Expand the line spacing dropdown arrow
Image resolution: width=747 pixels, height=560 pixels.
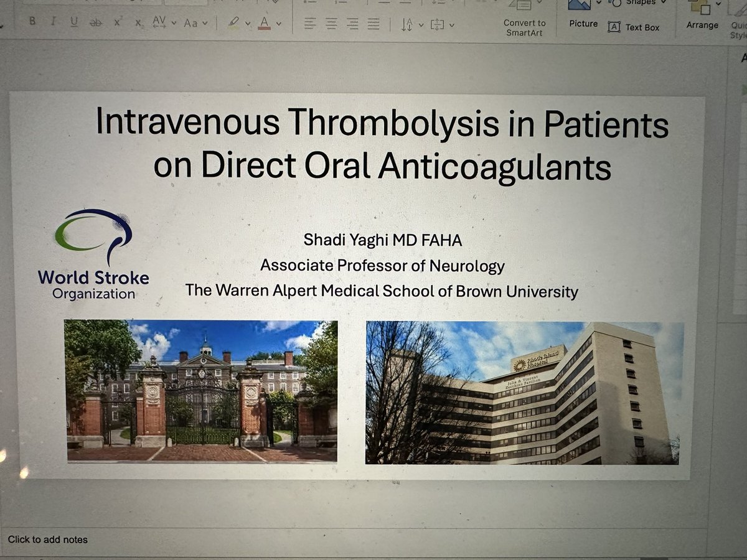tap(421, 26)
